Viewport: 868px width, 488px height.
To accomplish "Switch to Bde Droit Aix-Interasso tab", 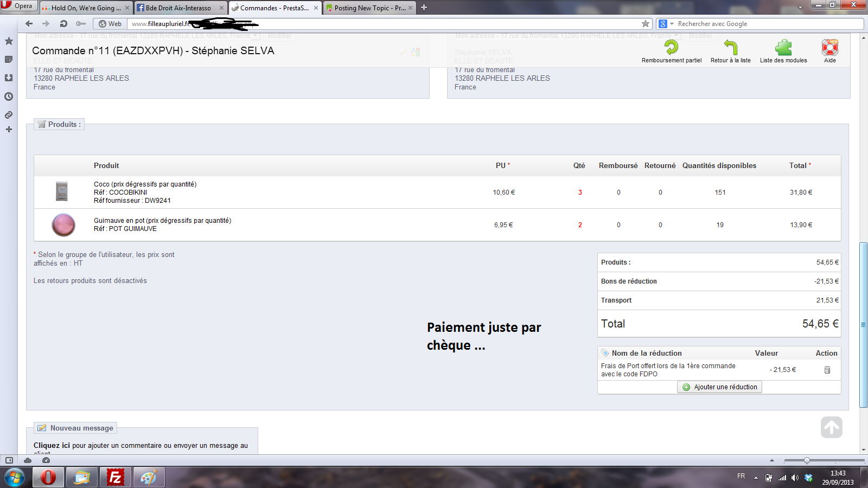I will (x=180, y=8).
